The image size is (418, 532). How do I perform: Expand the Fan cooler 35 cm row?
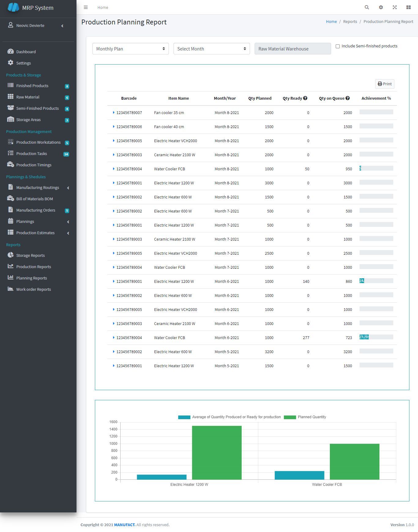coord(114,113)
